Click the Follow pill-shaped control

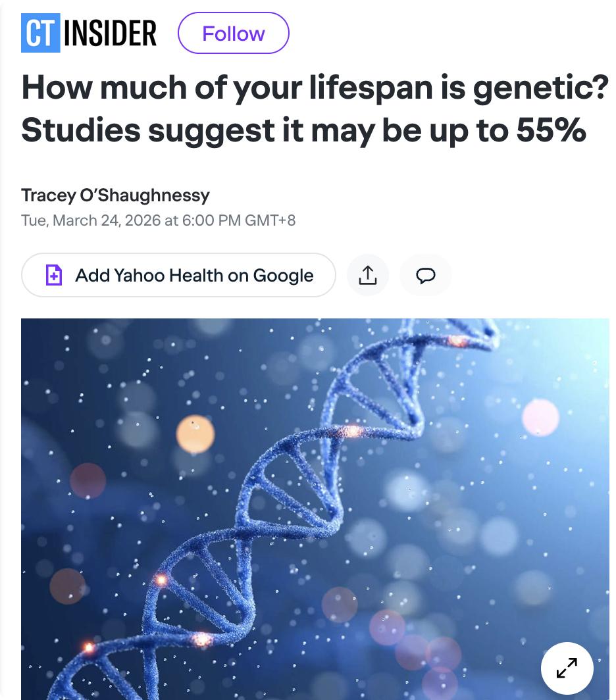tap(233, 33)
